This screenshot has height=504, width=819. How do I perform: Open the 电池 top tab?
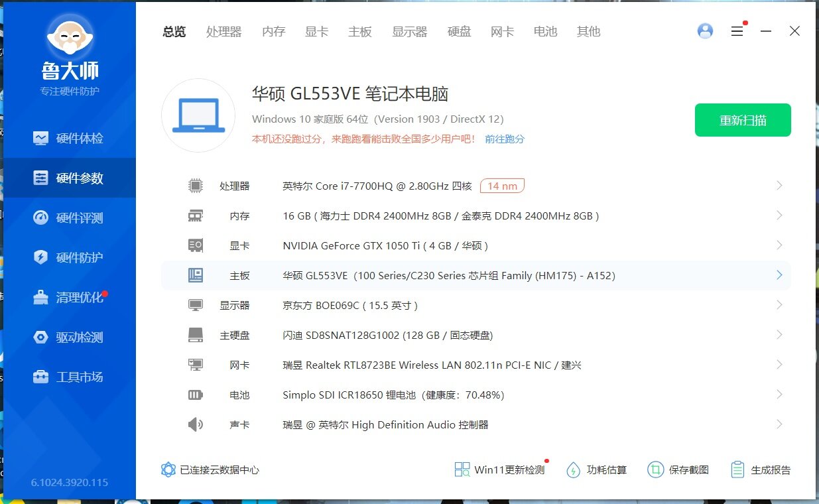(x=545, y=31)
